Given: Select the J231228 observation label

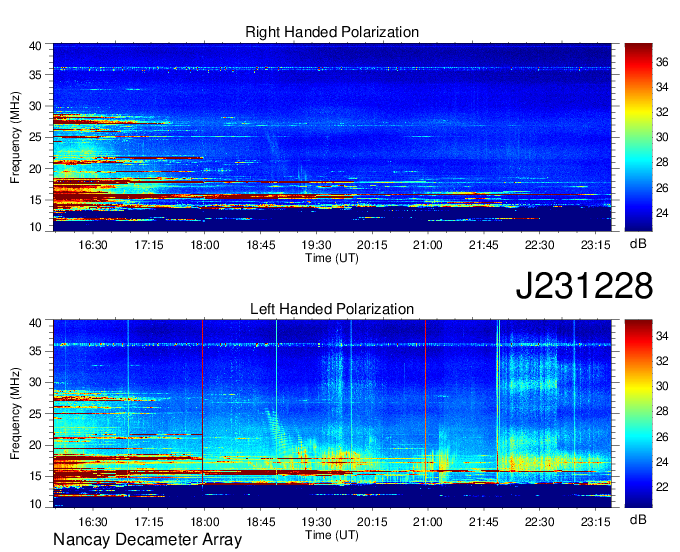Looking at the screenshot, I should (584, 285).
